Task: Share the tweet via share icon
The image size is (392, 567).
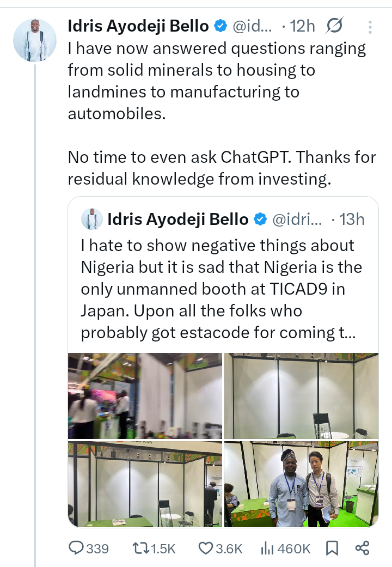Action: click(362, 548)
